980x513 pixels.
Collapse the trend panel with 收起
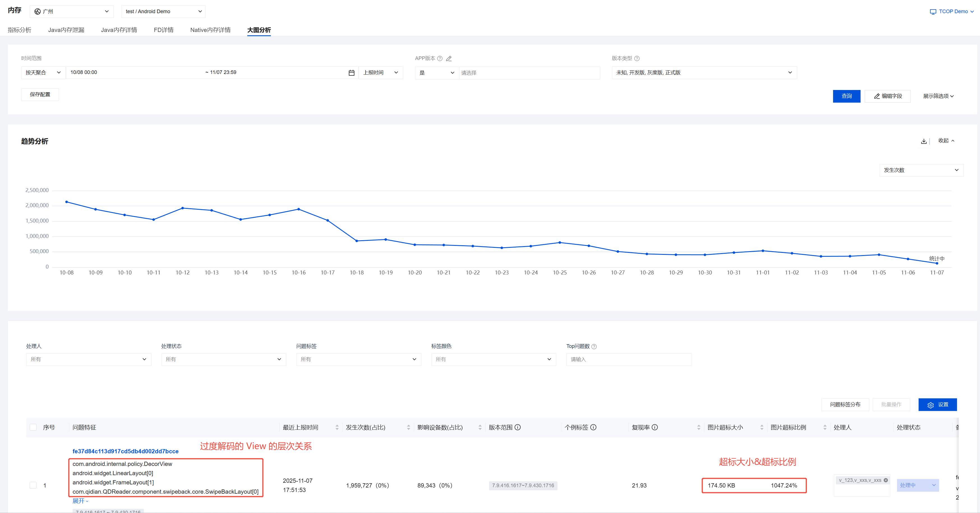[x=946, y=141]
